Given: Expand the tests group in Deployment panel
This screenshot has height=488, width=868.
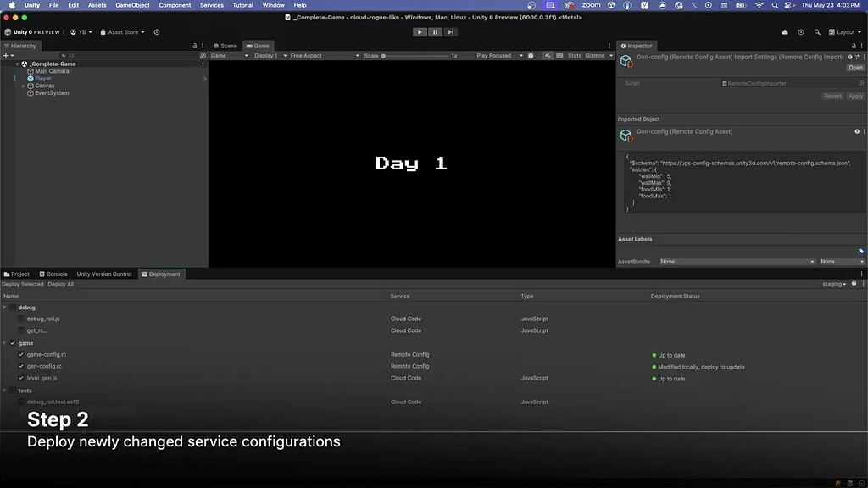Looking at the screenshot, I should (x=5, y=390).
